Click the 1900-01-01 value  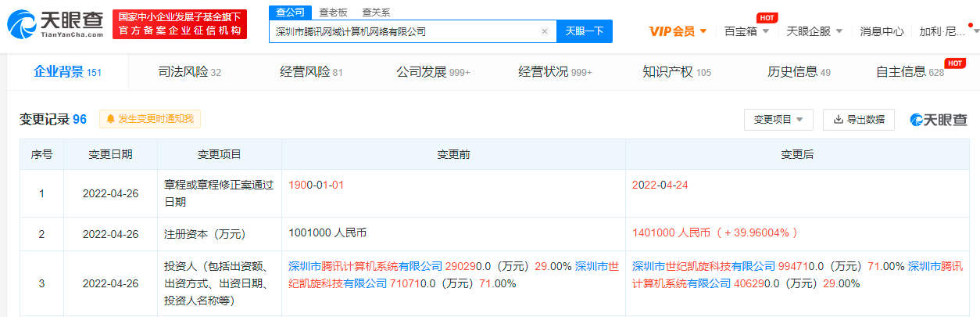(317, 186)
